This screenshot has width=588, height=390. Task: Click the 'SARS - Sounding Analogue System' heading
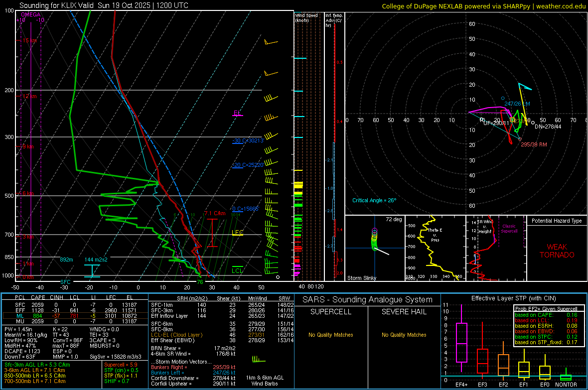[x=368, y=300]
